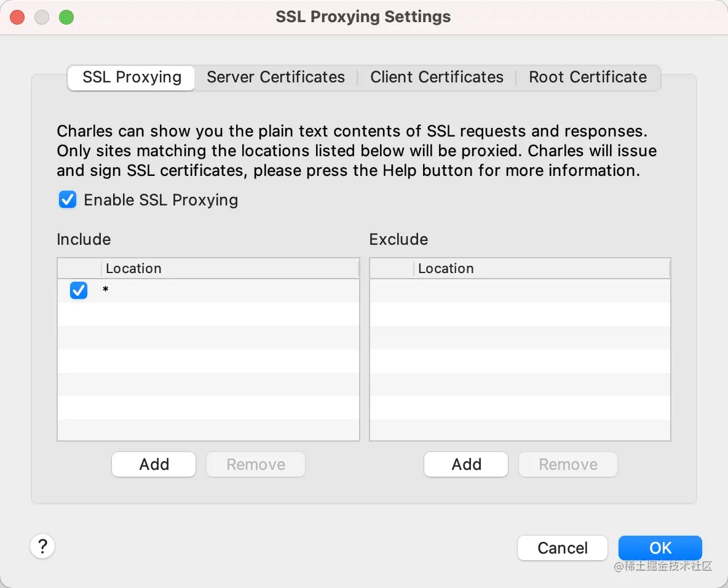Image resolution: width=728 pixels, height=588 pixels.
Task: Cancel the SSL Proxying Settings dialog
Action: 562,548
